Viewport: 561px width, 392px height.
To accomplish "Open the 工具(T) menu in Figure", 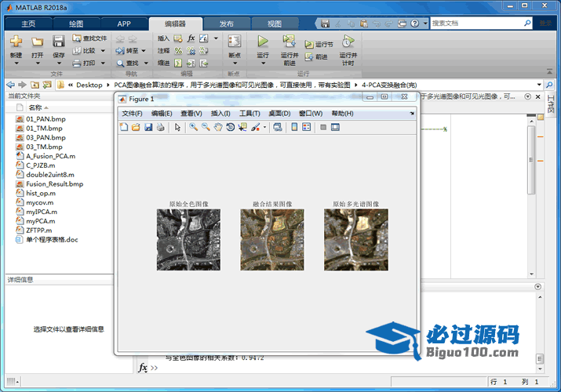I will point(250,114).
